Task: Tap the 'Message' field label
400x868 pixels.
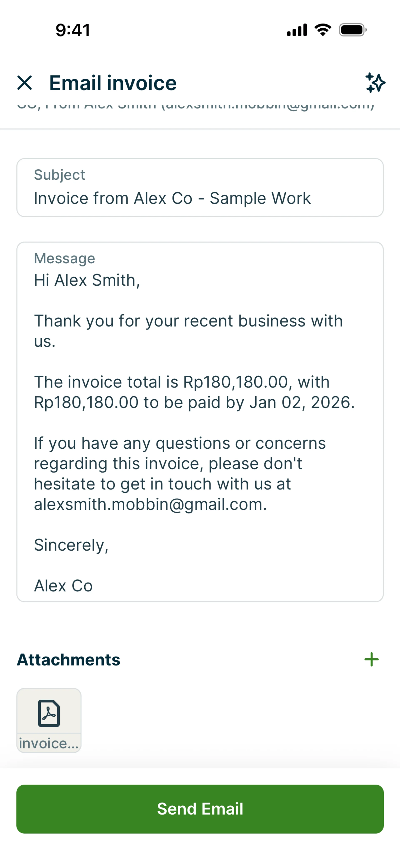Action: [65, 258]
